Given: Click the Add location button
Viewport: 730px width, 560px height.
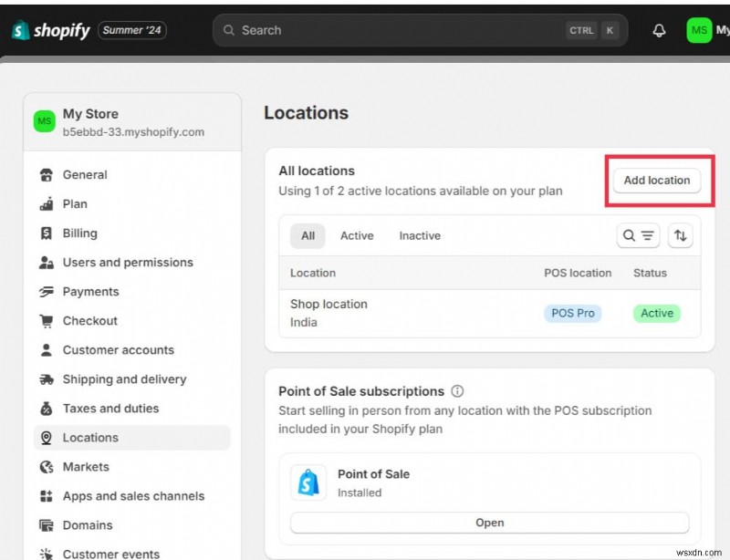Looking at the screenshot, I should click(x=656, y=181).
